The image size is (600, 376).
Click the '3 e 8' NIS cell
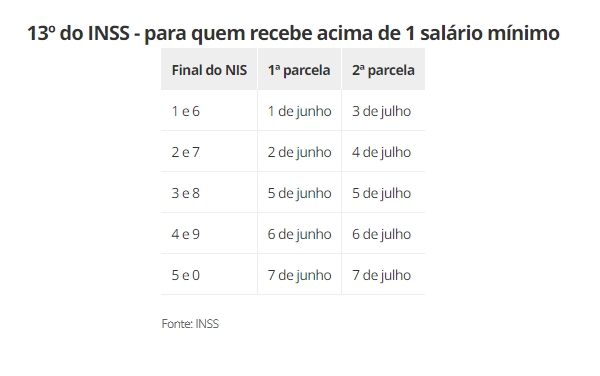[209, 193]
